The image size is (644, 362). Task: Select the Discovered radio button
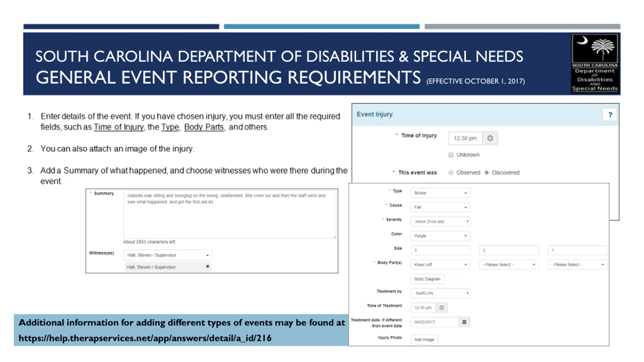point(487,172)
